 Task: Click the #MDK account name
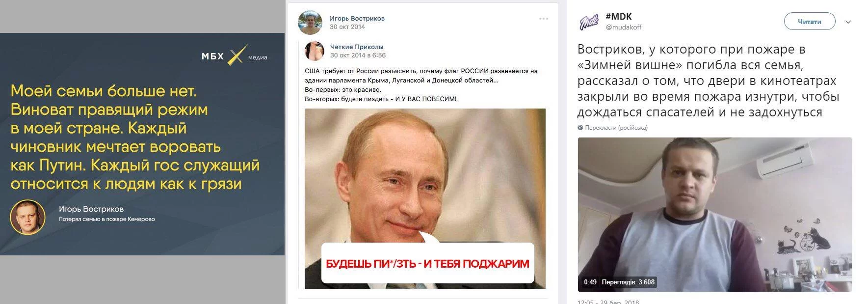pyautogui.click(x=619, y=17)
